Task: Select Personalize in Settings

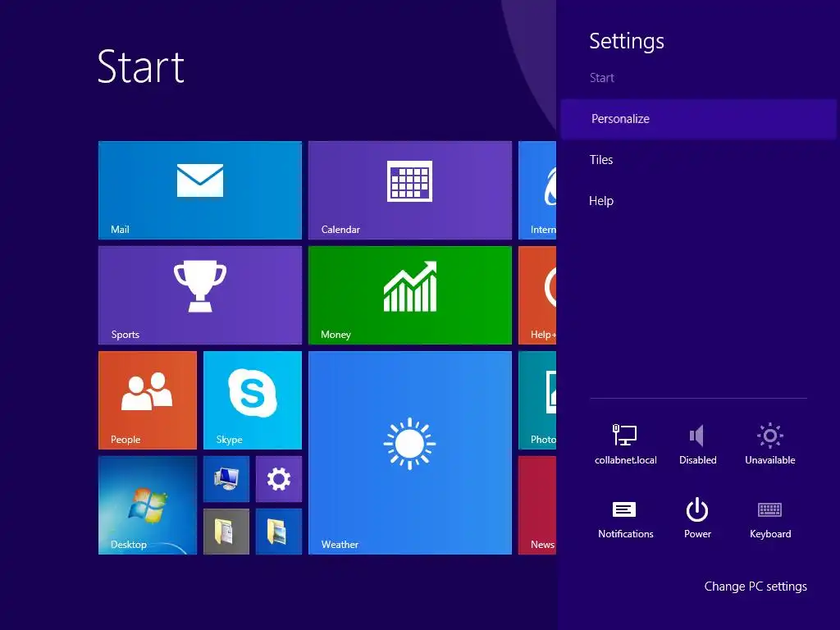Action: tap(698, 119)
